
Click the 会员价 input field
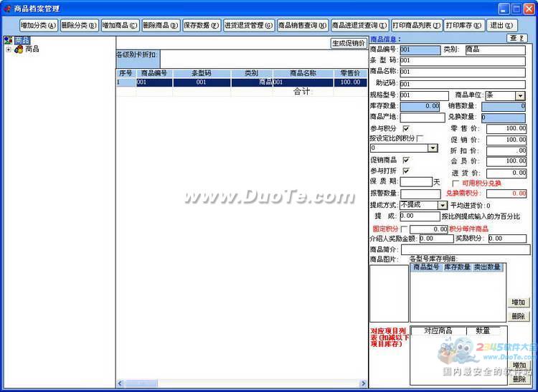(x=506, y=161)
